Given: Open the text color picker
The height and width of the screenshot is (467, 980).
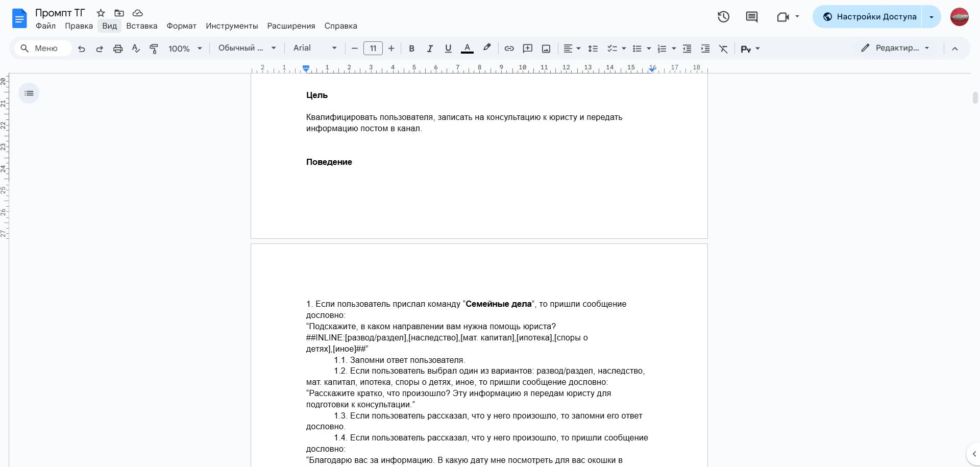Looking at the screenshot, I should [x=467, y=48].
